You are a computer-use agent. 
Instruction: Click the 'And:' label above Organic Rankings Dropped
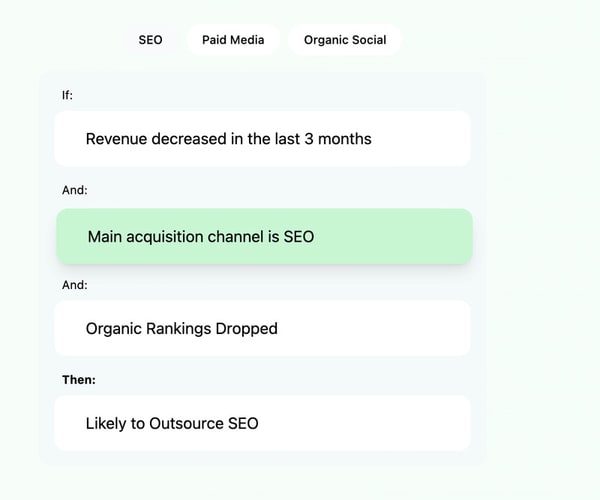[x=75, y=284]
